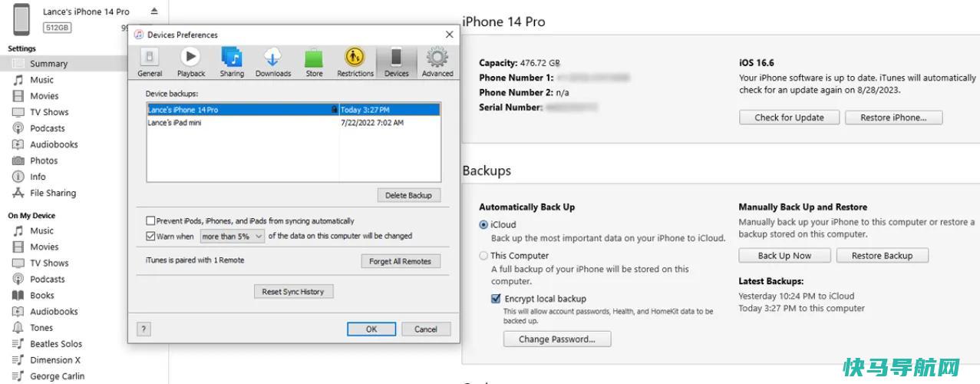This screenshot has height=384, width=980.
Task: Click Restore iPhone button
Action: 893,118
